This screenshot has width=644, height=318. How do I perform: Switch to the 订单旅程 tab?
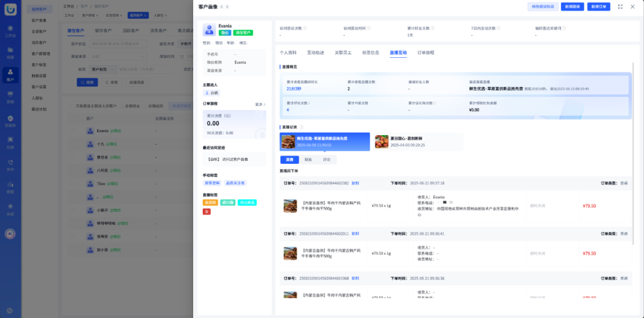tap(426, 53)
